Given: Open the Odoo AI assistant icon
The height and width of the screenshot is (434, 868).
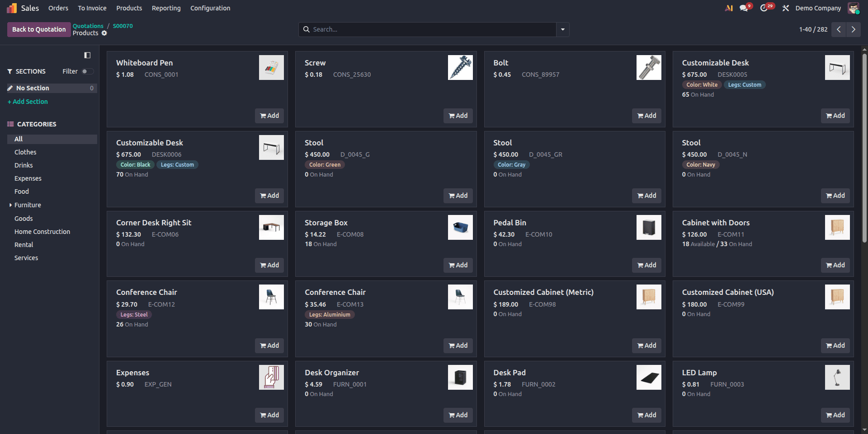Looking at the screenshot, I should pyautogui.click(x=729, y=8).
